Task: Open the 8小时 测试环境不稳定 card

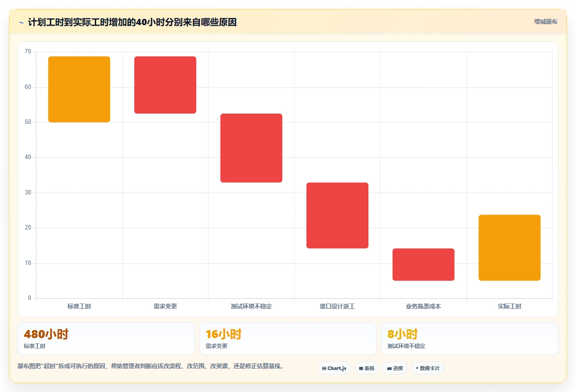Action: (470, 339)
